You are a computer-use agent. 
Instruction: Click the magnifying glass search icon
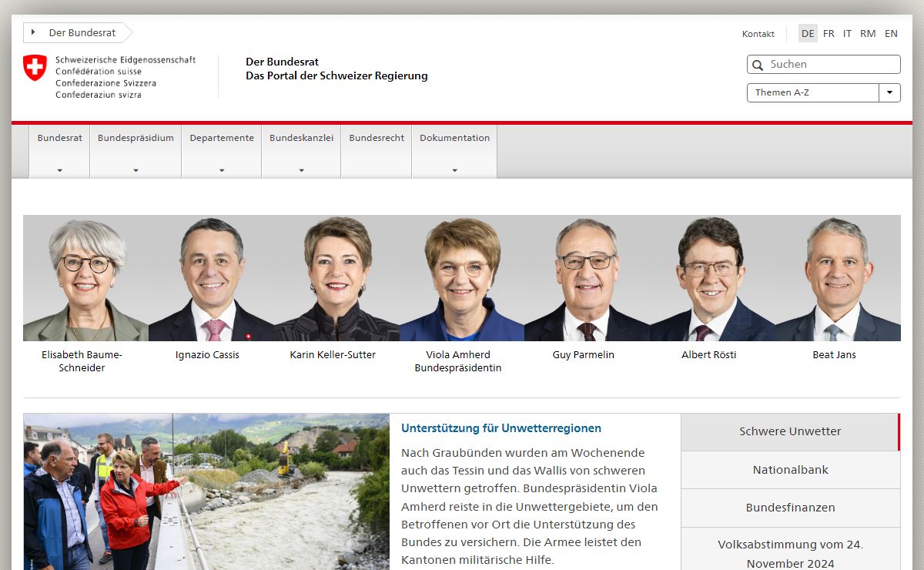tap(758, 65)
